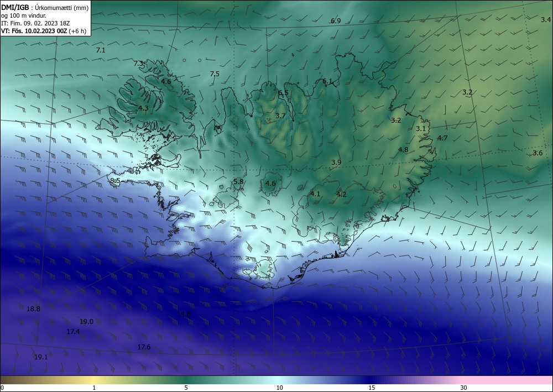Click the '10' tick on the color scale
Viewport: 553px width, 392px height.
click(280, 388)
